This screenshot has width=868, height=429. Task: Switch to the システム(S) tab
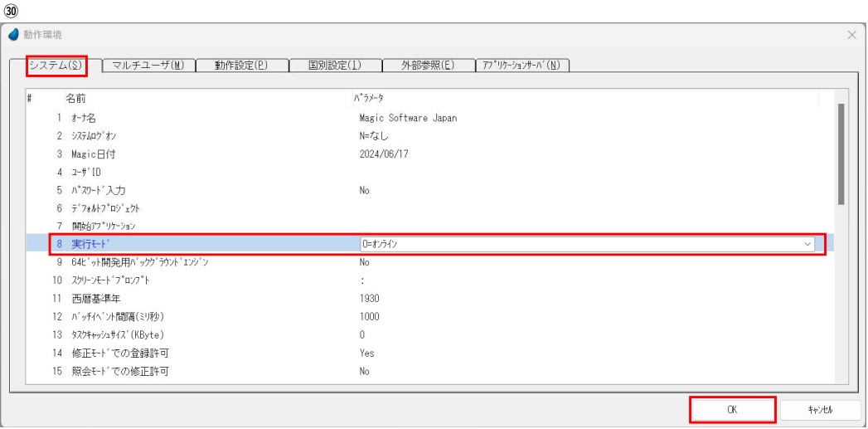coord(56,66)
